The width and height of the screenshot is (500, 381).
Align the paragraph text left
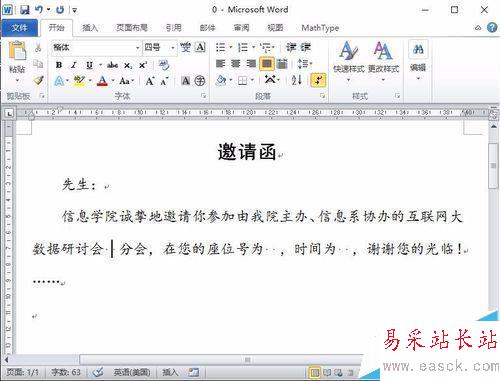221,63
